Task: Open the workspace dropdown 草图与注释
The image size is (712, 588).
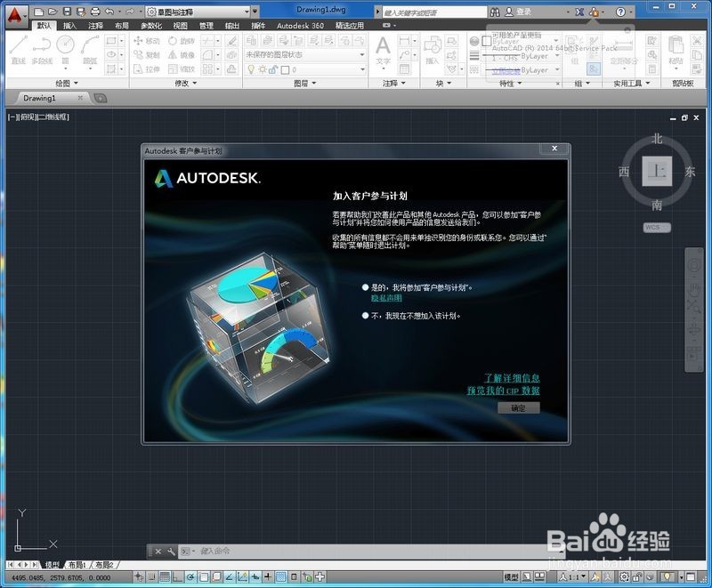Action: [x=198, y=12]
